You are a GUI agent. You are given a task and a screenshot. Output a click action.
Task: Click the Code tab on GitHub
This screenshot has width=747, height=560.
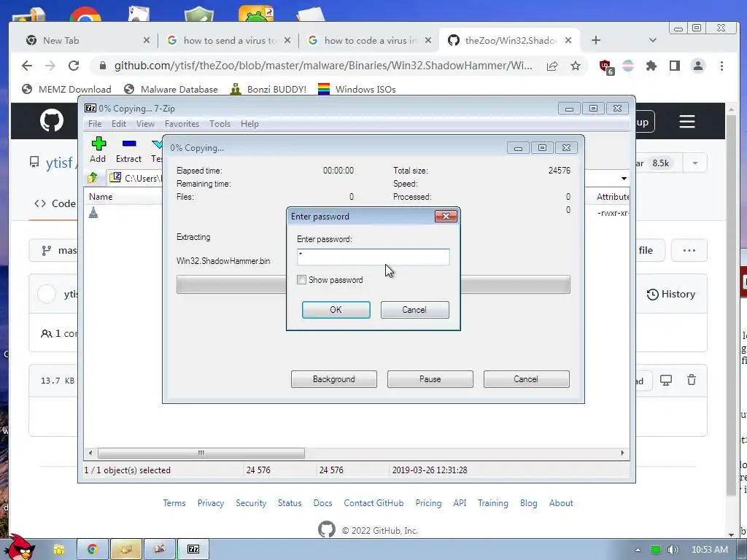coord(55,203)
